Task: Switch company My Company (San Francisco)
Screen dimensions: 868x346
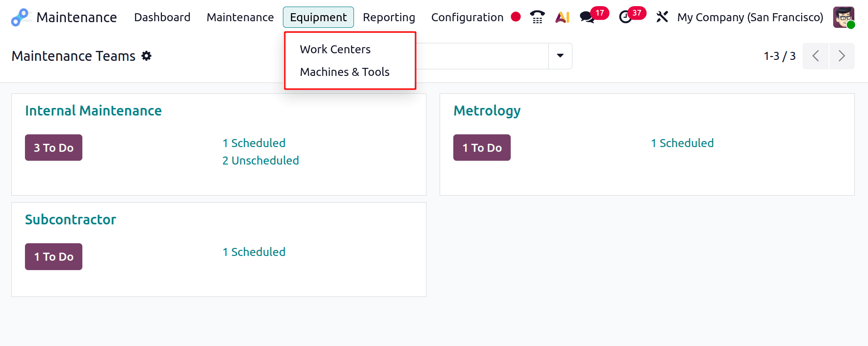Action: (x=750, y=17)
